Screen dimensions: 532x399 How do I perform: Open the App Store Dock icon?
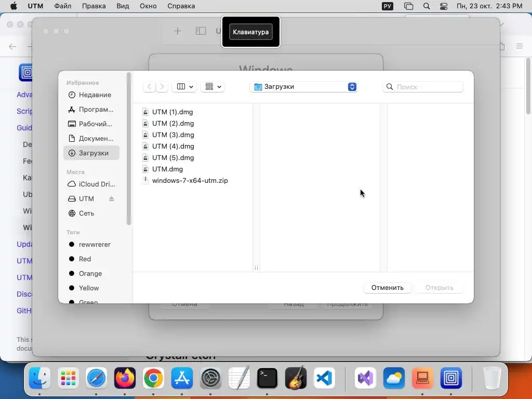(x=182, y=378)
